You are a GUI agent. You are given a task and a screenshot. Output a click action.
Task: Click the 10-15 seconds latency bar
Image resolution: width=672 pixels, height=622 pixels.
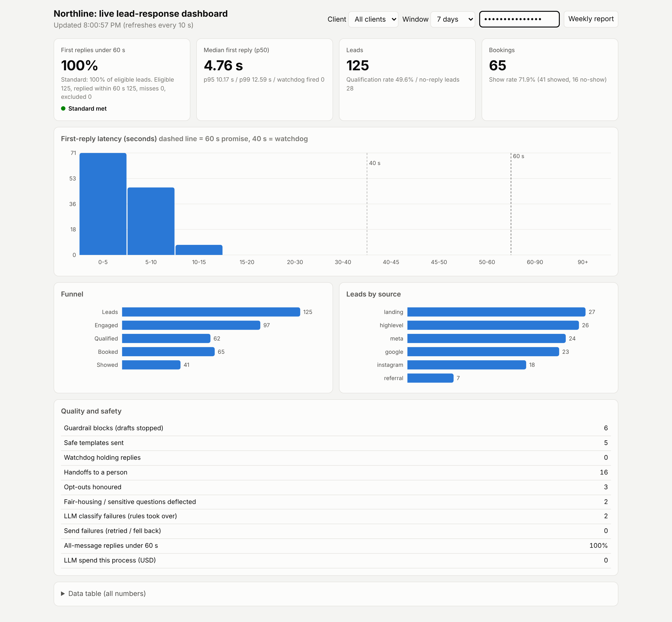(x=199, y=250)
